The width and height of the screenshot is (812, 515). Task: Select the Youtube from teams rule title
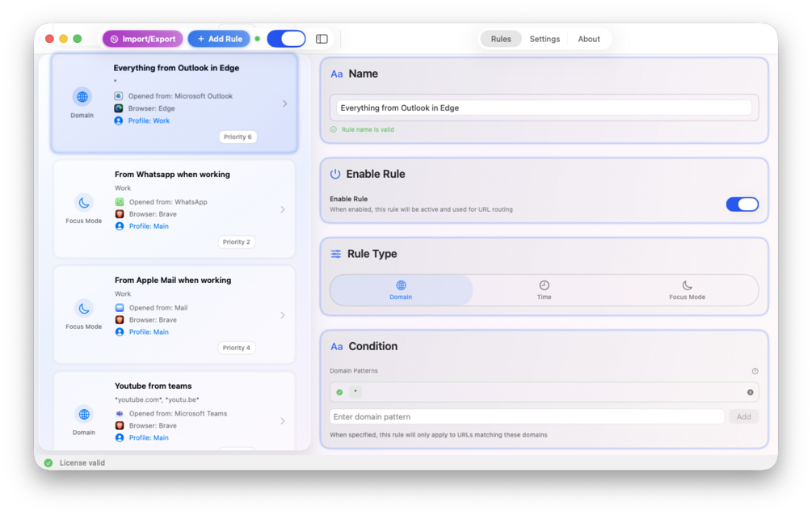point(154,386)
